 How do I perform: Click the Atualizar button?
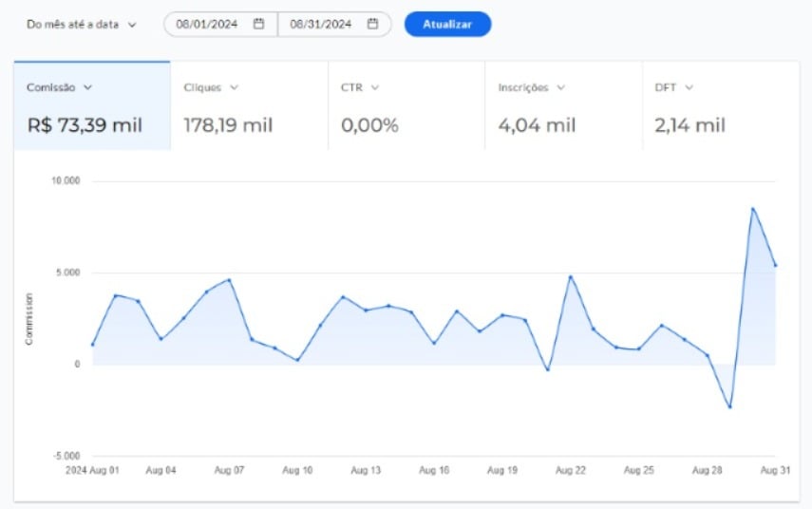pos(447,25)
